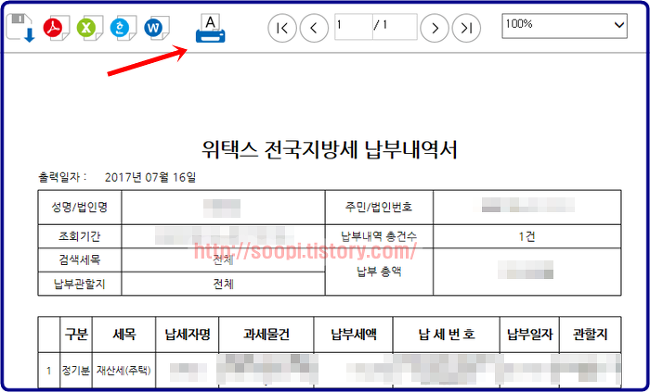Export the report to Hangul HWP

click(123, 28)
